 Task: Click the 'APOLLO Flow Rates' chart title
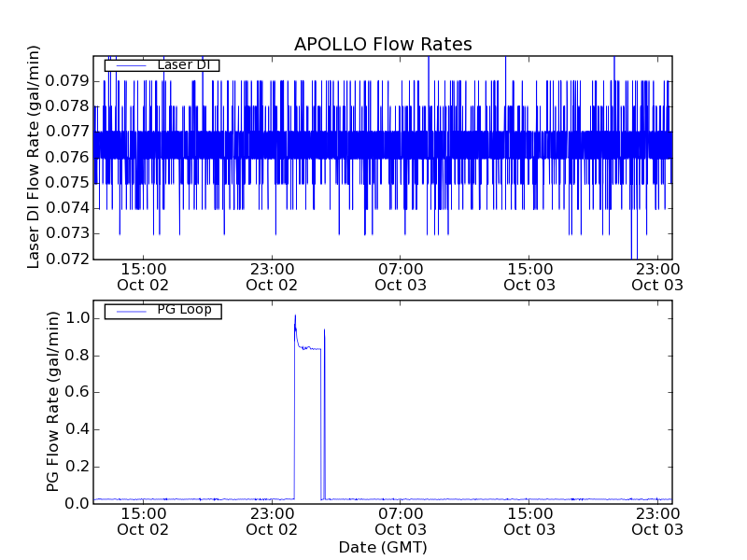point(383,44)
